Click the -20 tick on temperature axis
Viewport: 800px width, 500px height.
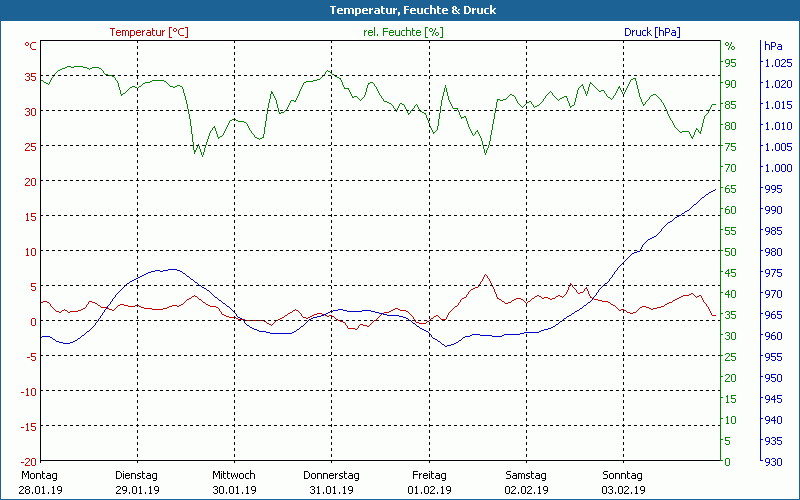(29, 462)
